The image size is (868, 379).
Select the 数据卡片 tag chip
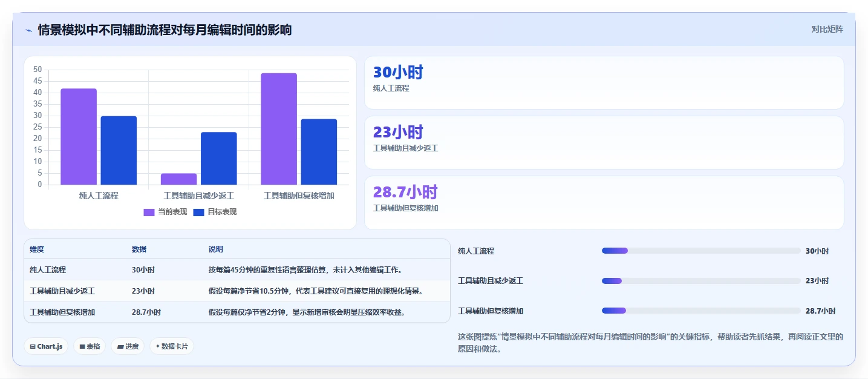coord(172,346)
